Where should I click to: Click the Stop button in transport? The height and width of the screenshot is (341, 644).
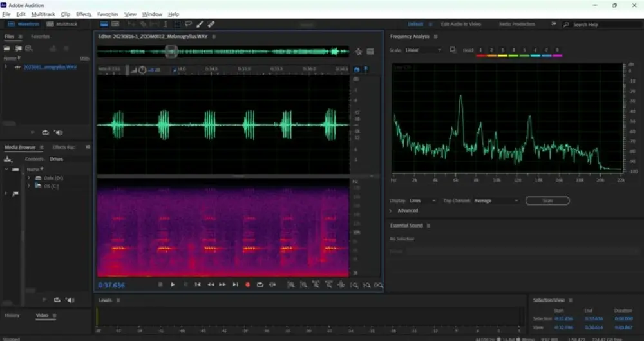click(160, 284)
